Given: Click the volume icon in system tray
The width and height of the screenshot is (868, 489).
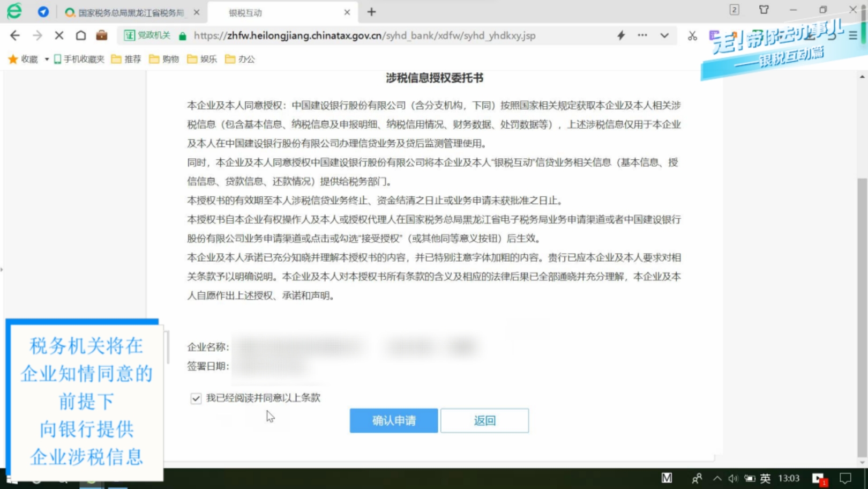Looking at the screenshot, I should tap(733, 478).
